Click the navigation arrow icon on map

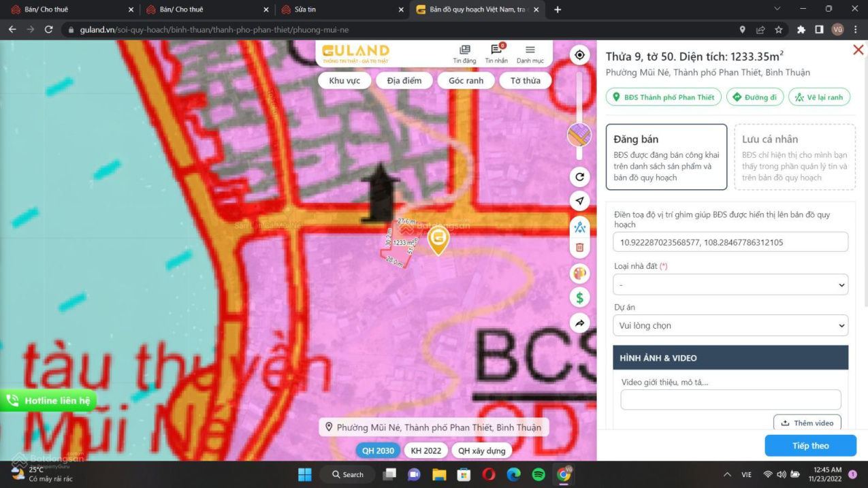point(579,201)
